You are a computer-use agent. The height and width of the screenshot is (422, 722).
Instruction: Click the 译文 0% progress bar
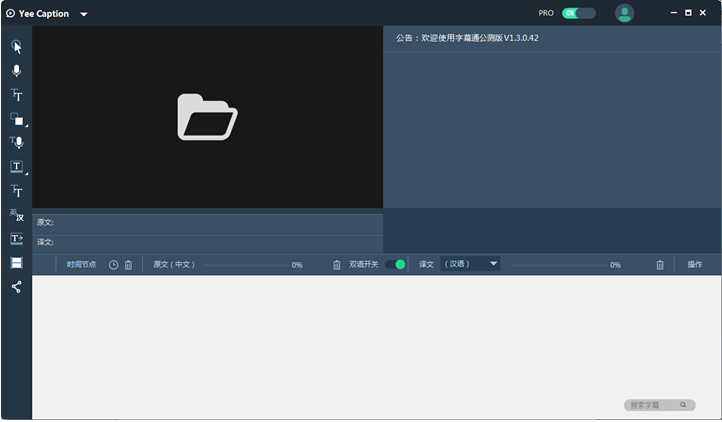pyautogui.click(x=559, y=265)
